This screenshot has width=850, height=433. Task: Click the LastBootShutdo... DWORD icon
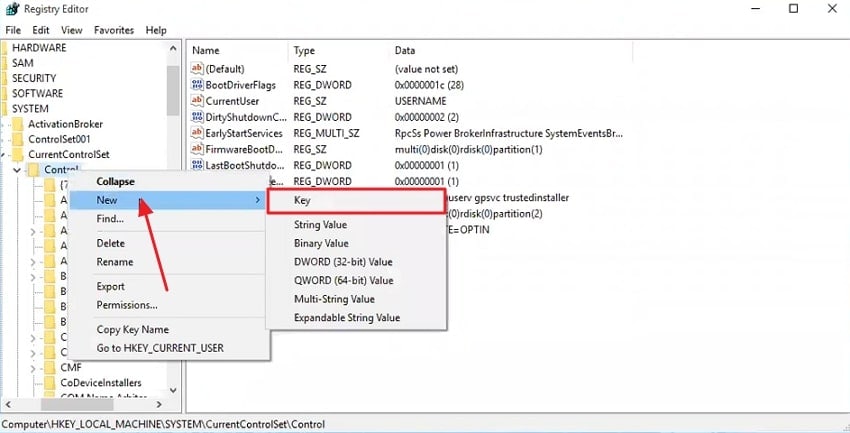(197, 165)
